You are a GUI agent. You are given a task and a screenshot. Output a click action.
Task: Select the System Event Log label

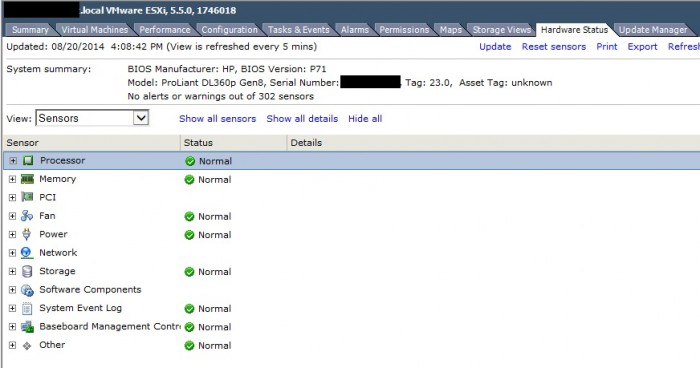[80, 308]
